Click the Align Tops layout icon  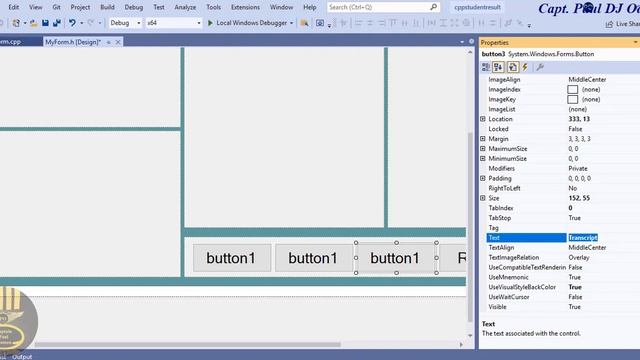(x=393, y=23)
